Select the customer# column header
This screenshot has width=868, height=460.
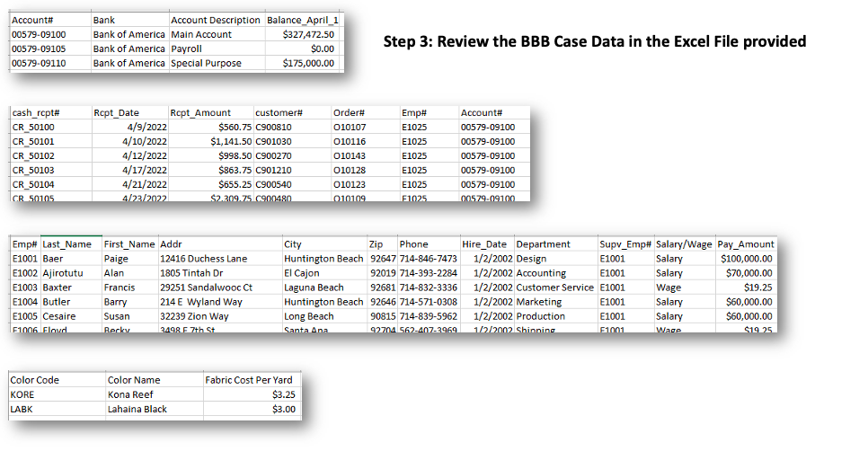coord(279,112)
